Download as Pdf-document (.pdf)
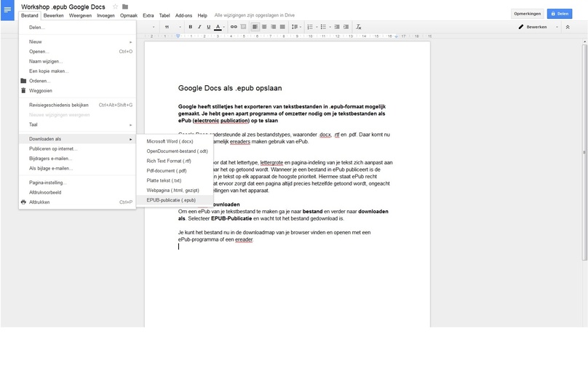Image resolution: width=588 pixels, height=366 pixels. click(175, 170)
